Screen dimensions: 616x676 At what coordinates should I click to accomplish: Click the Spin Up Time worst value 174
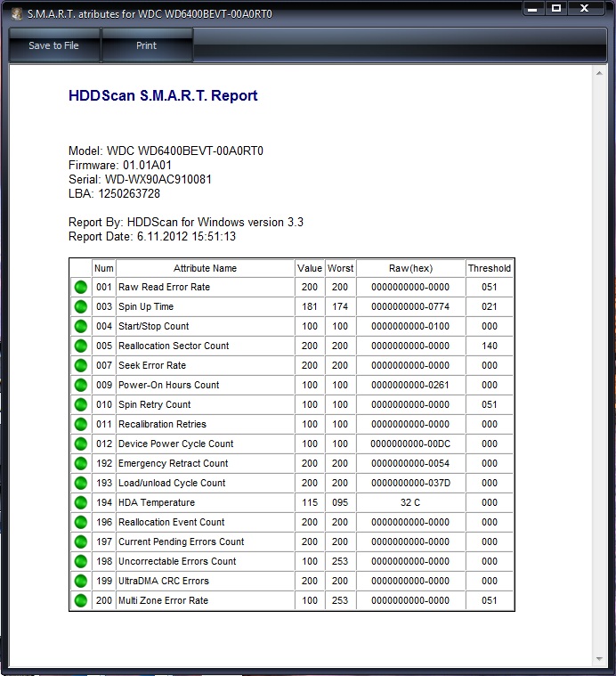pyautogui.click(x=340, y=306)
